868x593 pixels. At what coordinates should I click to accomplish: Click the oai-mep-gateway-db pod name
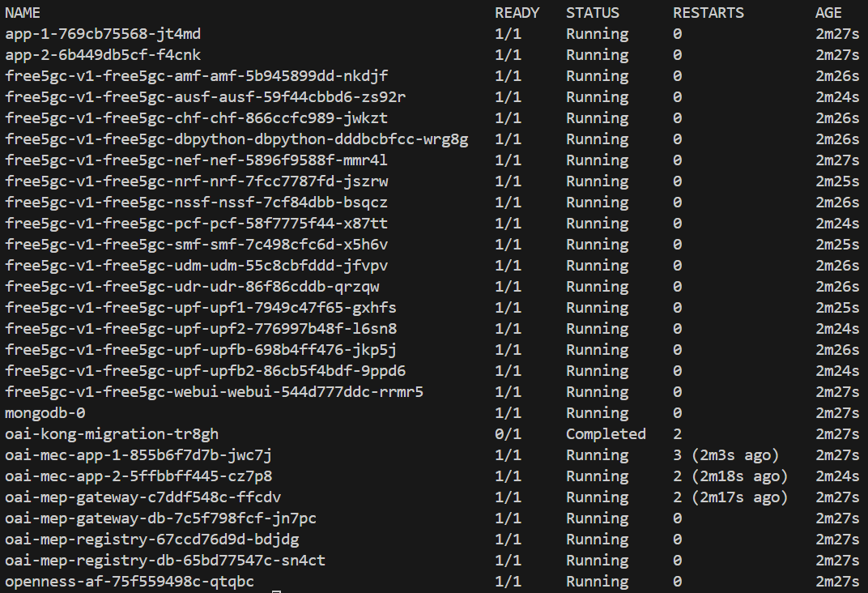point(160,518)
